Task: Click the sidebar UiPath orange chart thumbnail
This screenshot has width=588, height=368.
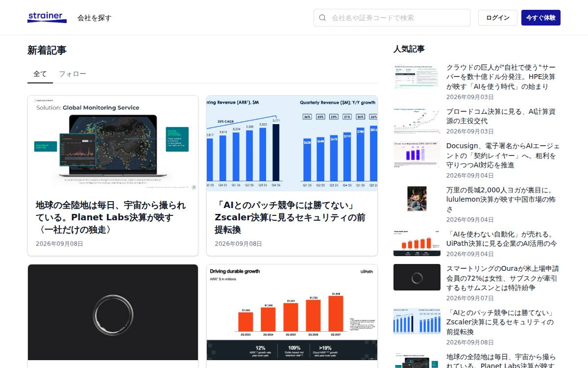Action: (x=417, y=243)
